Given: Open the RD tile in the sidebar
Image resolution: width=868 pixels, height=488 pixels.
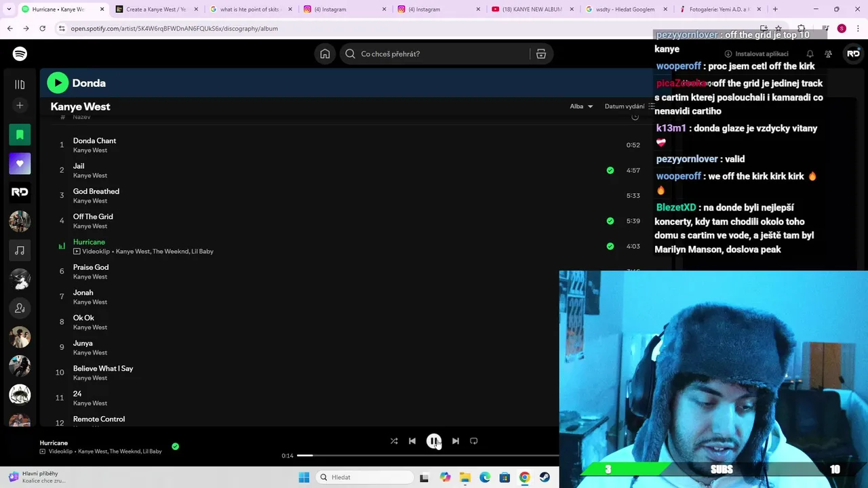Looking at the screenshot, I should click(20, 192).
